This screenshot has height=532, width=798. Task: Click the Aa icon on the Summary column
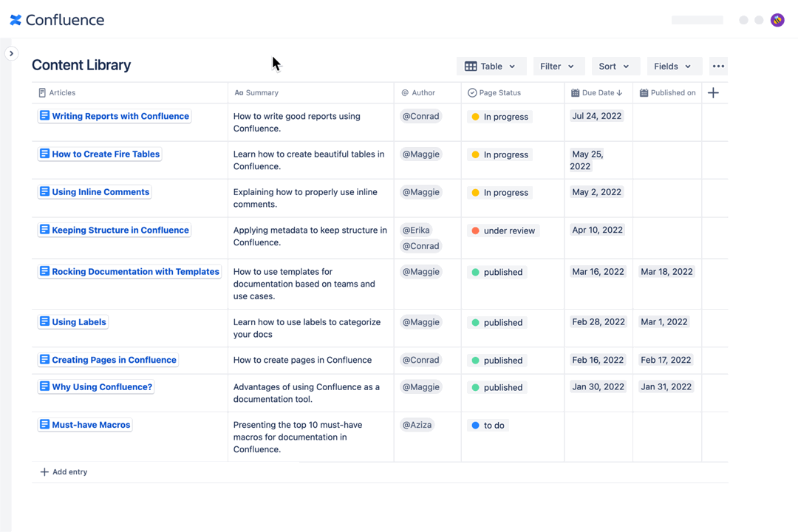[x=238, y=92]
